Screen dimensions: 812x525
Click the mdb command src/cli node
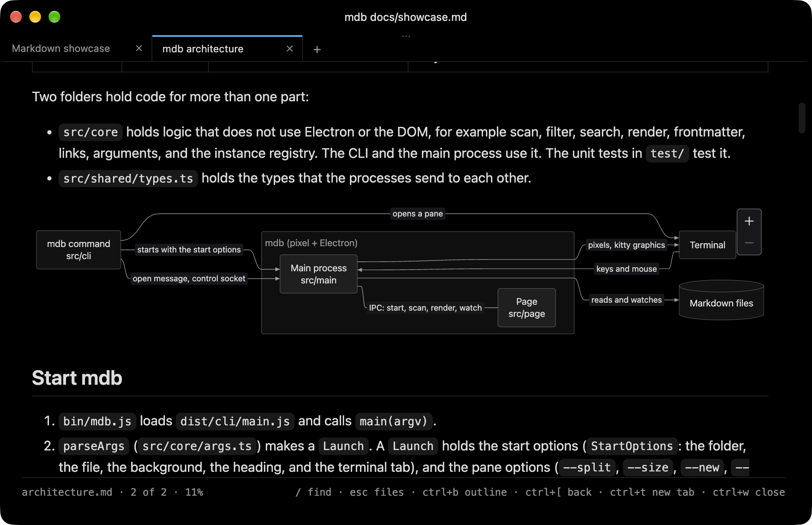click(x=79, y=250)
